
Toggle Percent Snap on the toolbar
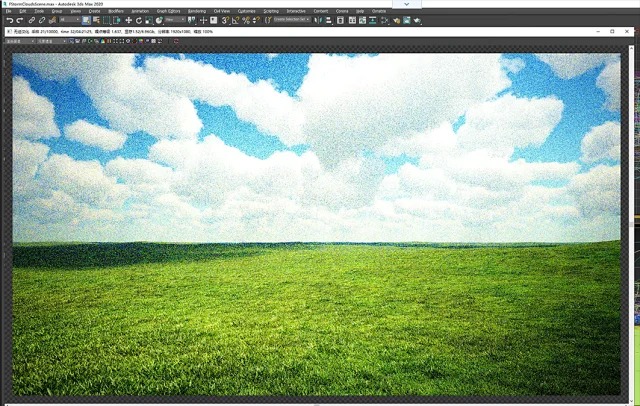pos(247,20)
